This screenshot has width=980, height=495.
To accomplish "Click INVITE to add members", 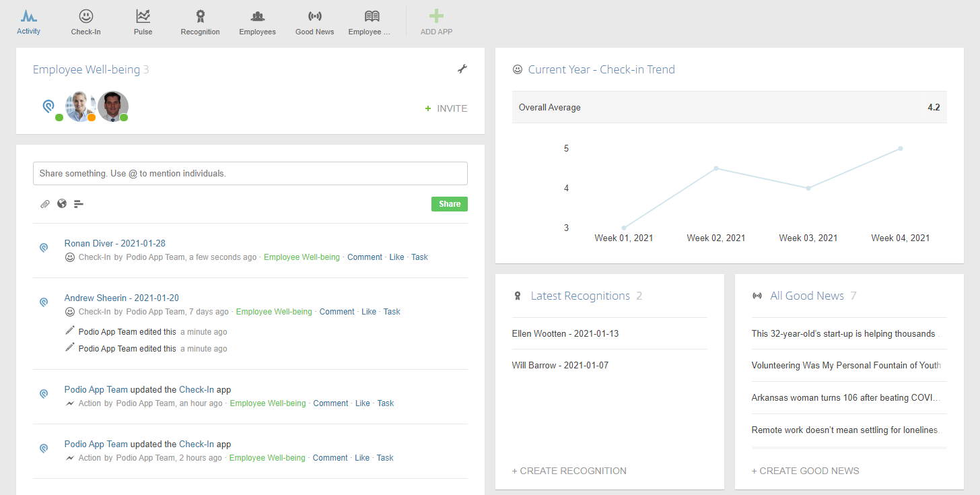I will (446, 108).
